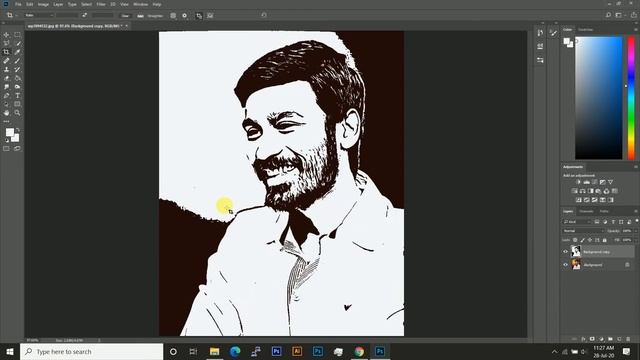
Task: Toggle type layer filter icon
Action: point(613,222)
